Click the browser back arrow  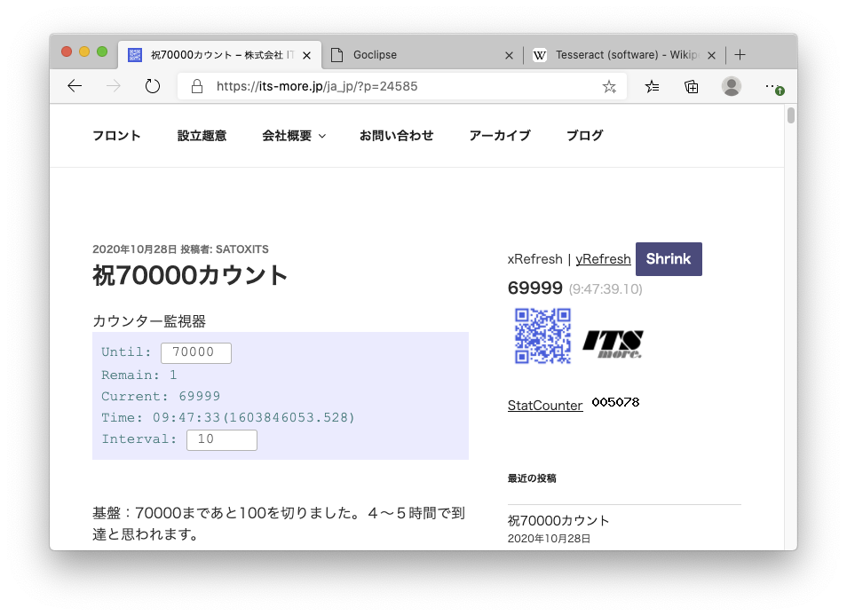click(x=75, y=86)
